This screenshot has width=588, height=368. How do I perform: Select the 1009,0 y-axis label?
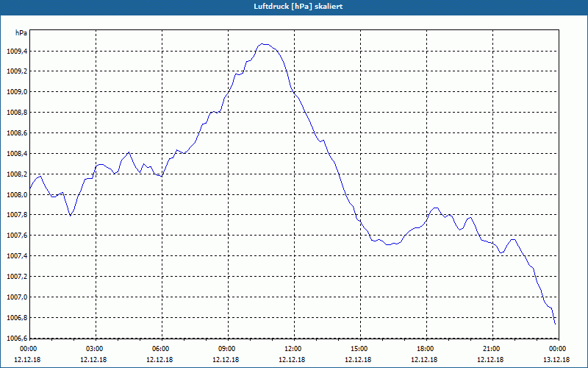click(x=17, y=92)
